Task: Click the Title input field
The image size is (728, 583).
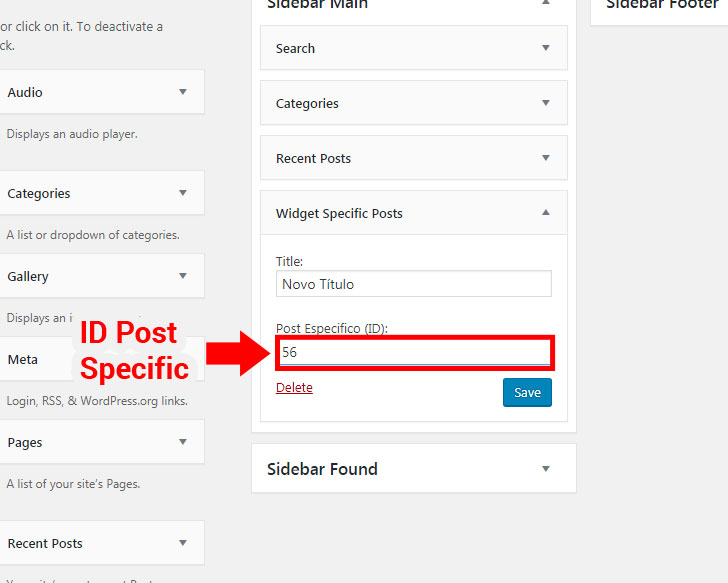Action: click(414, 284)
